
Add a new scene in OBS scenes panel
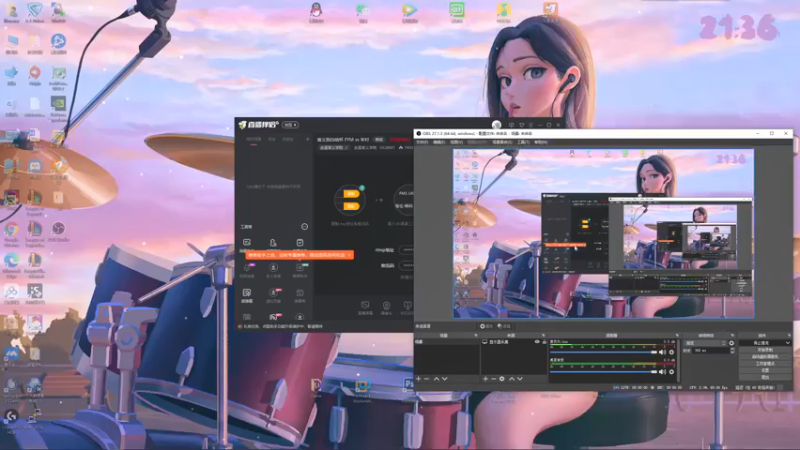(419, 379)
